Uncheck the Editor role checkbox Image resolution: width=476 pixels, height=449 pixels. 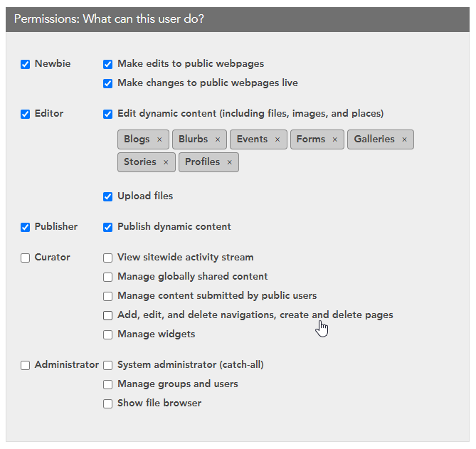coord(25,114)
